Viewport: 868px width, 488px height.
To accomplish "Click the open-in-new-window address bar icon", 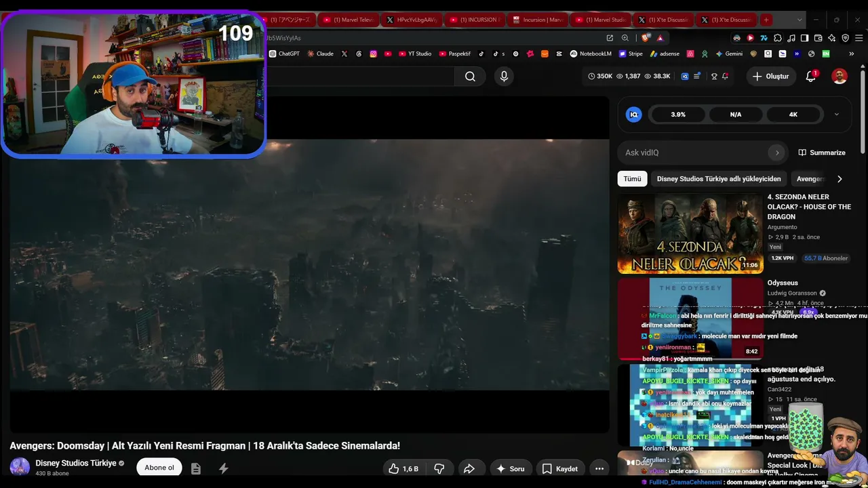I will point(610,38).
